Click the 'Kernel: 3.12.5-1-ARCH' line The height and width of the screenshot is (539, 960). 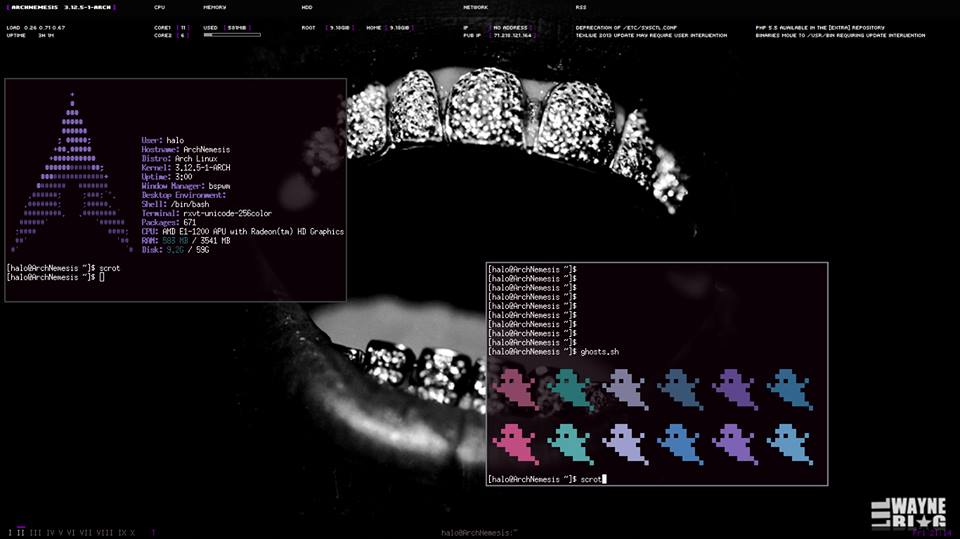coord(186,168)
